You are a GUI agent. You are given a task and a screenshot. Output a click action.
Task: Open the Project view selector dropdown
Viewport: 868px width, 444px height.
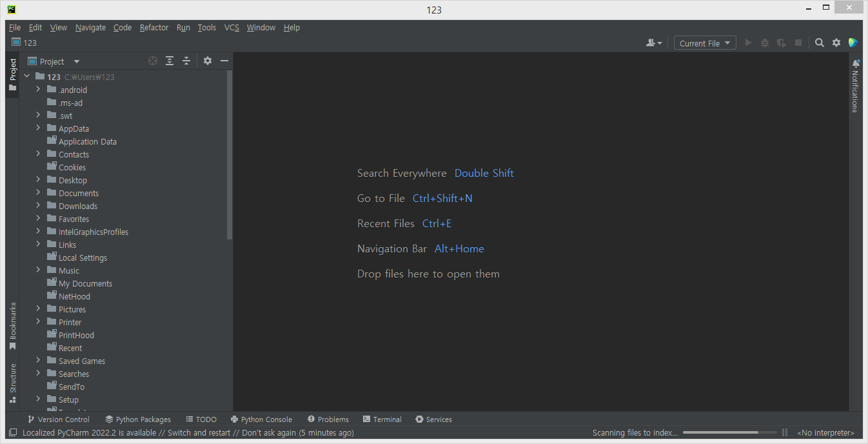click(x=54, y=61)
